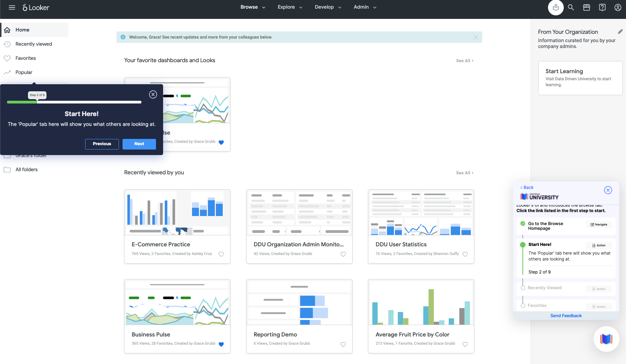626x364 pixels.
Task: Edit From Your Organization with pencil icon
Action: pos(620,31)
